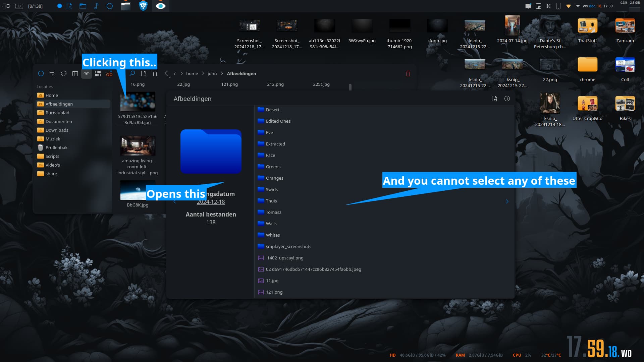Click the stacked-panels layout icon in toolbar
644x362 pixels.
(x=52, y=73)
